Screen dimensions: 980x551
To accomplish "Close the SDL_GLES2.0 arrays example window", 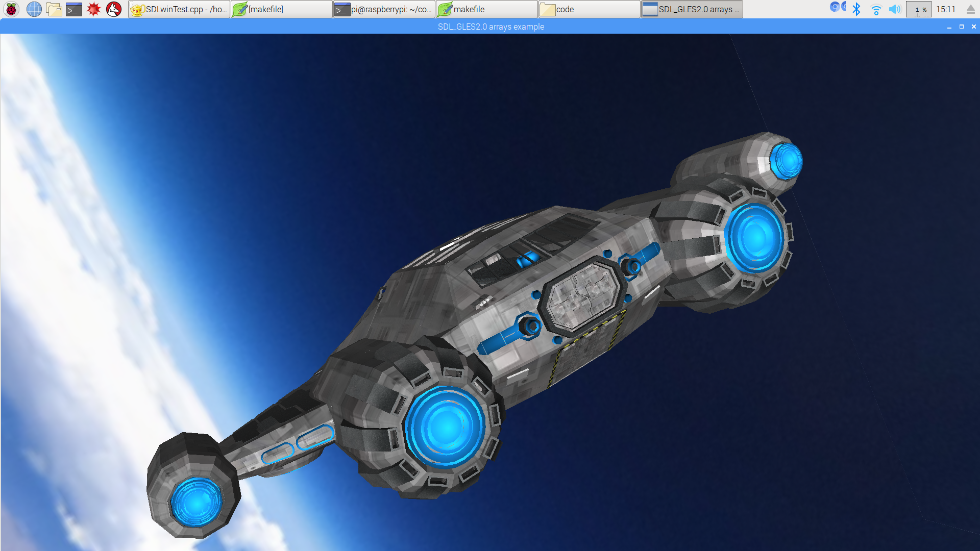I will tap(974, 27).
